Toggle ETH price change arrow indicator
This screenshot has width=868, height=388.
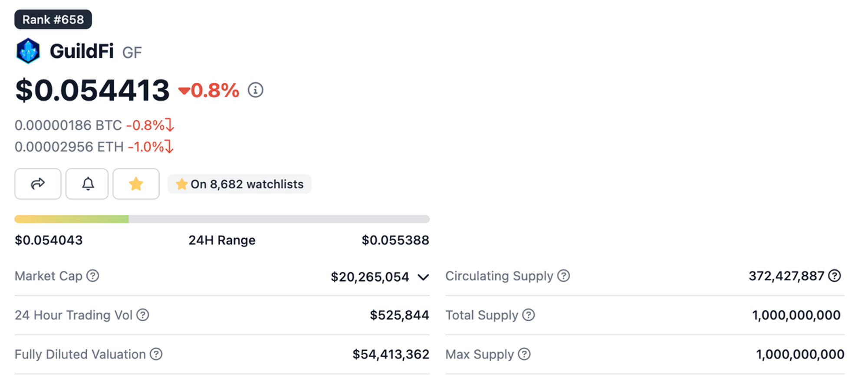(x=169, y=147)
